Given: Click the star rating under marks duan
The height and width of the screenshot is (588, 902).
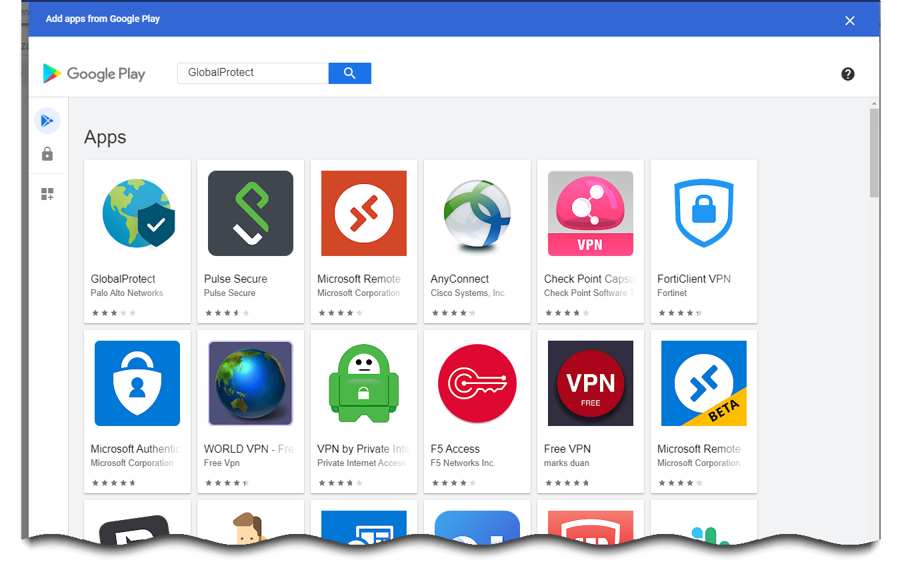Looking at the screenshot, I should [x=567, y=483].
